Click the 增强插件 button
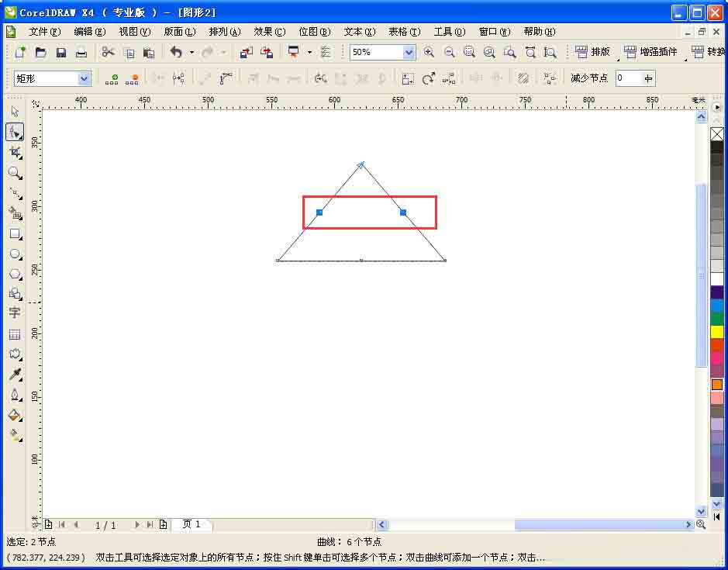728x570 pixels. point(657,51)
